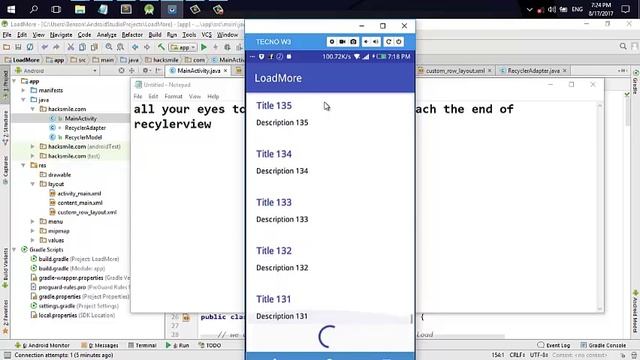Open the Build menu
The image size is (640, 360).
[x=155, y=35]
